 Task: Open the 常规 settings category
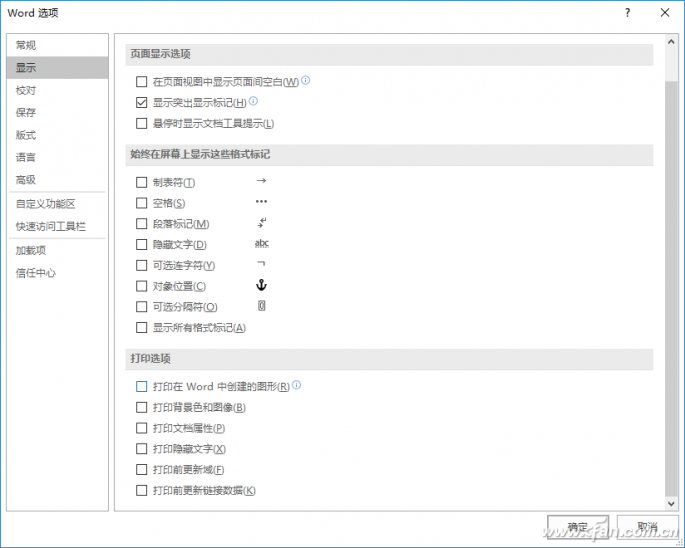pos(26,45)
